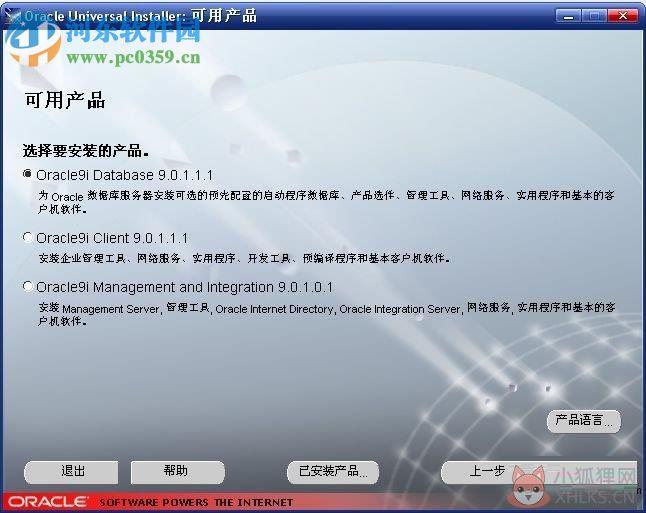646x513 pixels.
Task: Click the Oracle Universal Installer title bar icon
Action: 12,16
